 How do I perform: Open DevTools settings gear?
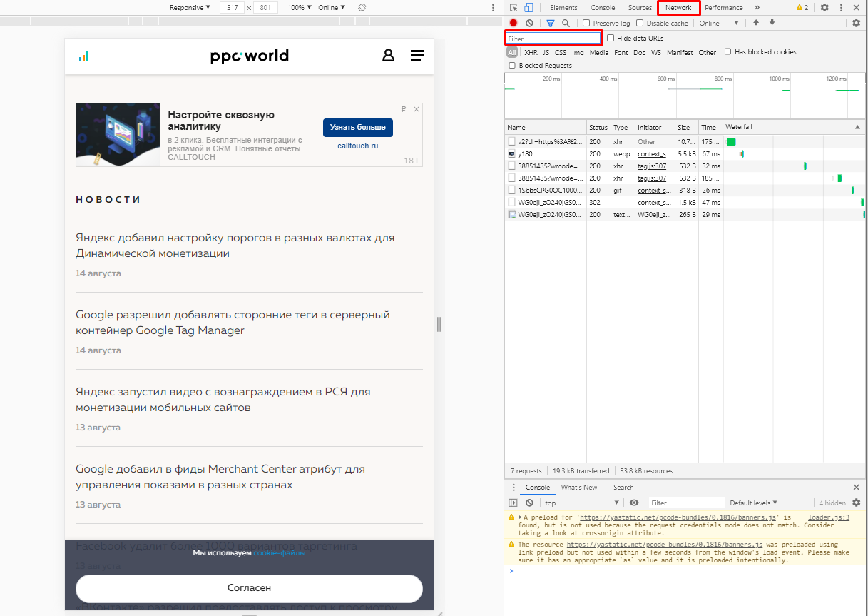pos(824,8)
